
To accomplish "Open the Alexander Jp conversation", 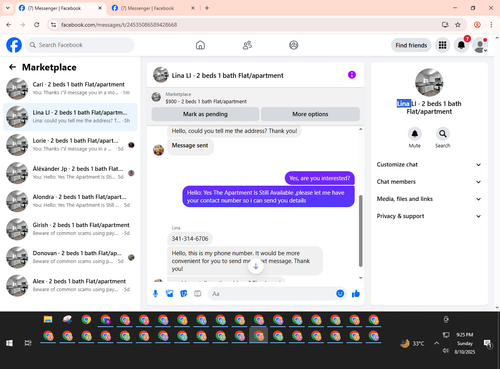I will (70, 173).
